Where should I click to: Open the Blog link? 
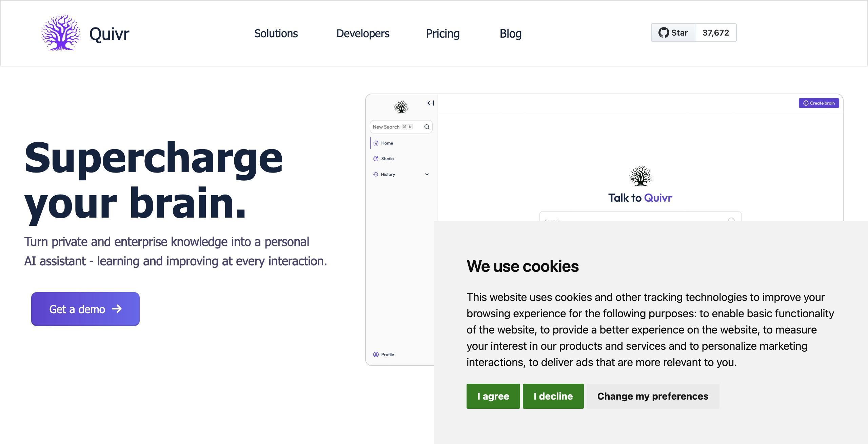(x=510, y=34)
